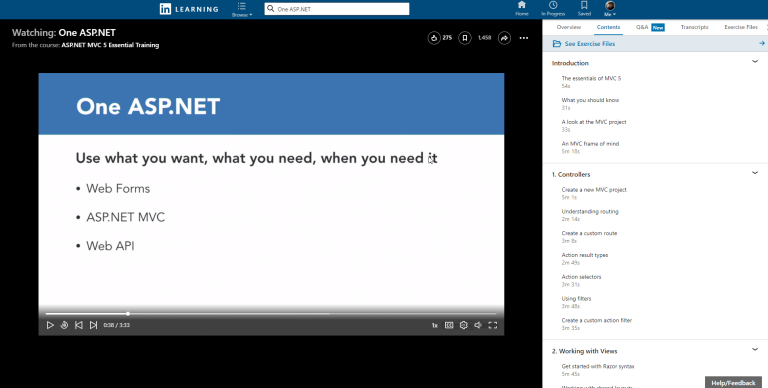
Task: Click the exercise files folder icon
Action: (556, 44)
